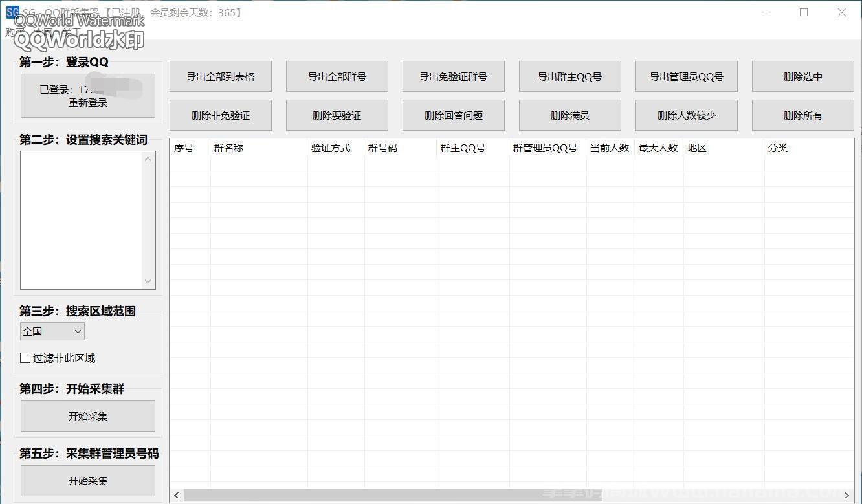
Task: Click table horizontal scrollbar left arrow
Action: [177, 496]
